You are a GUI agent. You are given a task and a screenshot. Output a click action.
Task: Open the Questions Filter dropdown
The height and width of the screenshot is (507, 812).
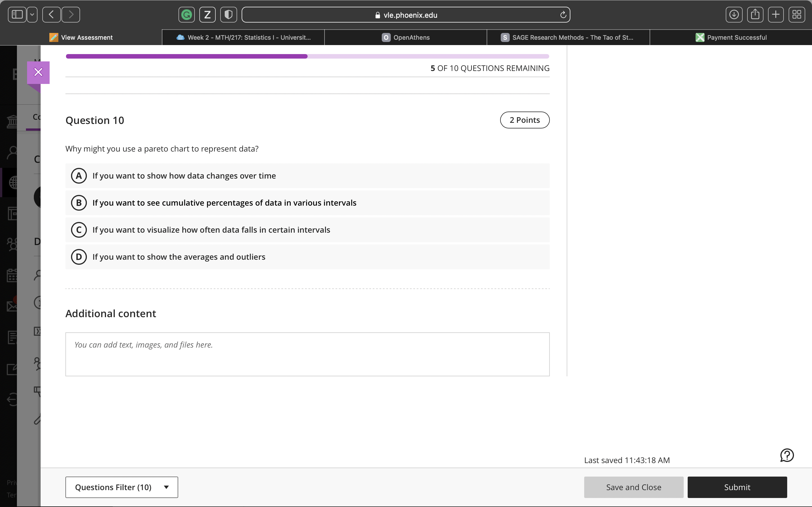coord(122,487)
